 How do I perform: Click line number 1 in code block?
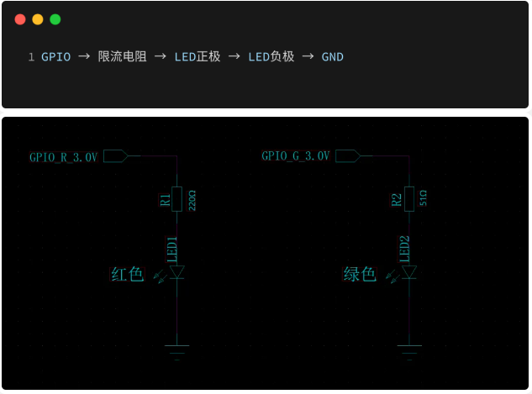31,57
